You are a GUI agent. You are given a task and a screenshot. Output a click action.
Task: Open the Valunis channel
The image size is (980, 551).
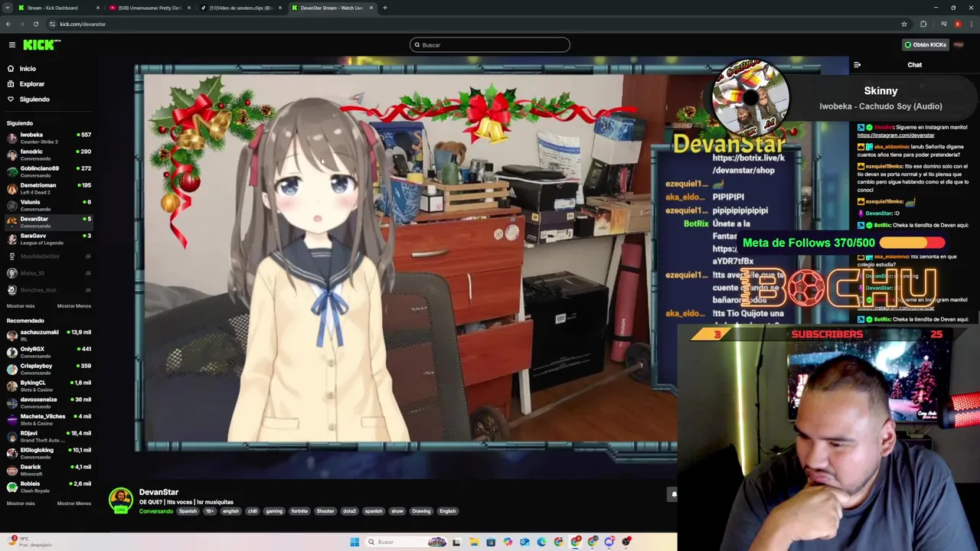point(47,205)
